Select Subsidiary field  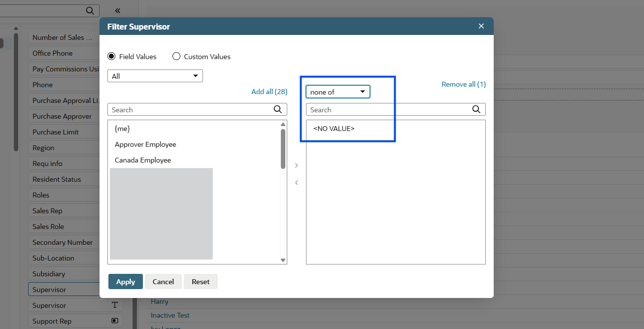64,274
